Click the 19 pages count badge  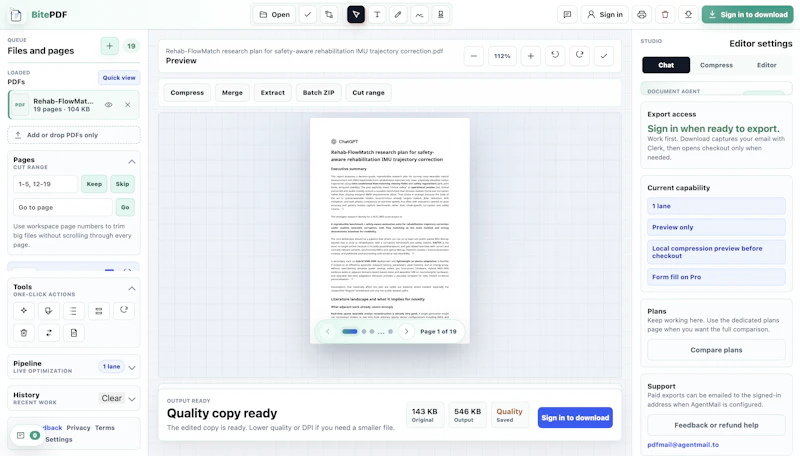tap(131, 46)
